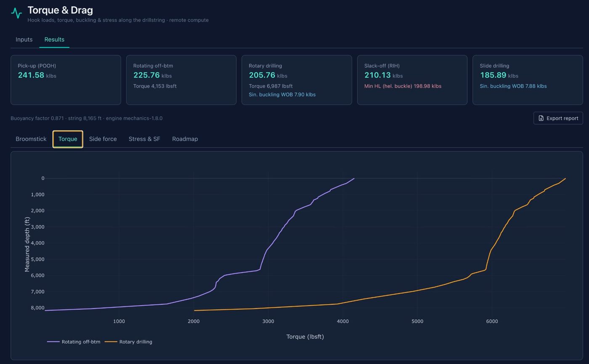Image resolution: width=589 pixels, height=364 pixels.
Task: Click the Slide drilling result card
Action: tap(528, 80)
